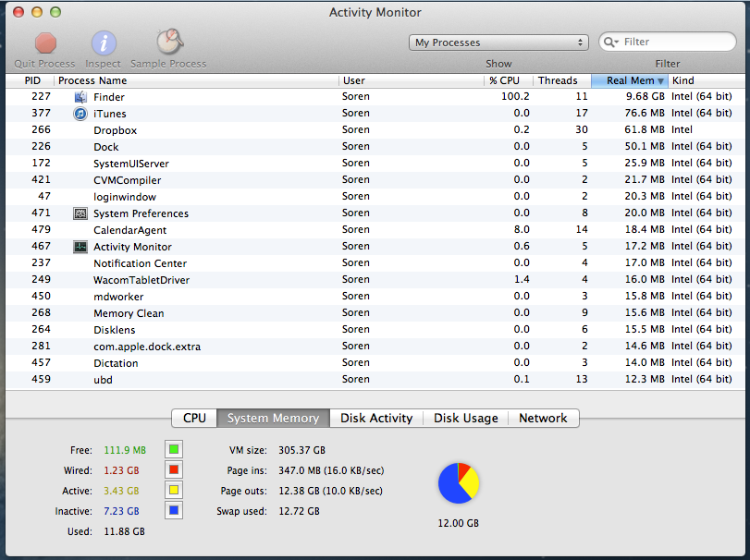Viewport: 750px width, 560px height.
Task: Click PID 479 in the process list
Action: click(x=41, y=230)
